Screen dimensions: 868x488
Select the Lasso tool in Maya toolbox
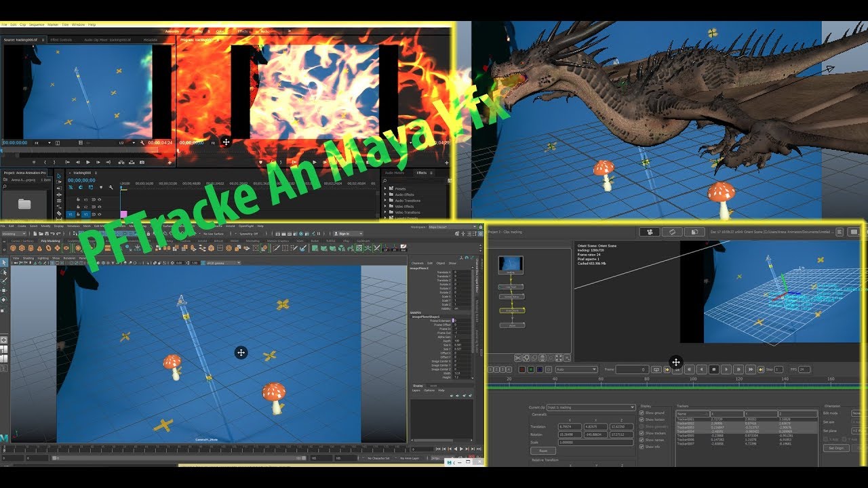pos(4,271)
